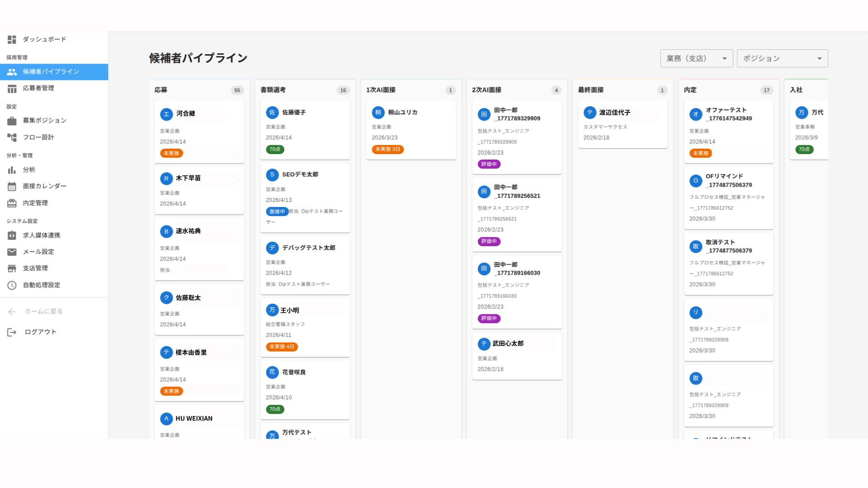Click the avatar of OFリマインド card
The image size is (868, 488).
696,181
